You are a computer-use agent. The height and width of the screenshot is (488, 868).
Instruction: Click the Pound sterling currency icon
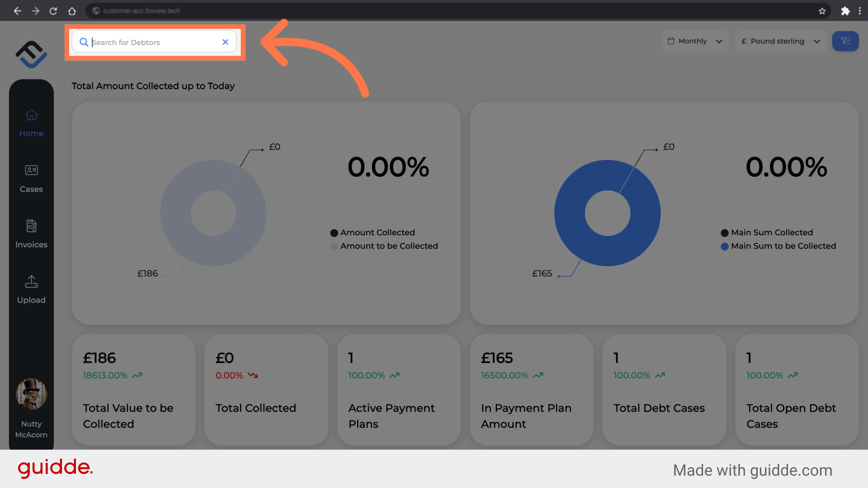point(744,41)
